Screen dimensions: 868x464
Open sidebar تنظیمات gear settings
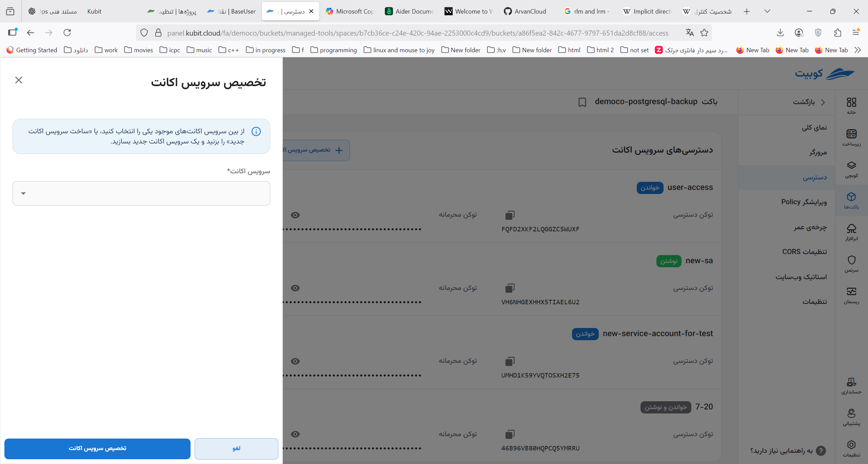tap(851, 448)
